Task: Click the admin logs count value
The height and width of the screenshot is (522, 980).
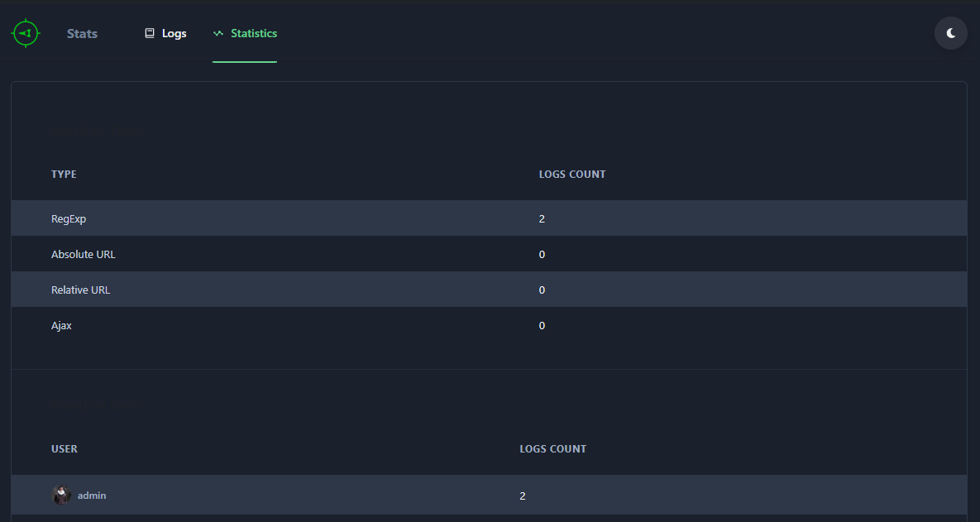Action: pos(523,496)
